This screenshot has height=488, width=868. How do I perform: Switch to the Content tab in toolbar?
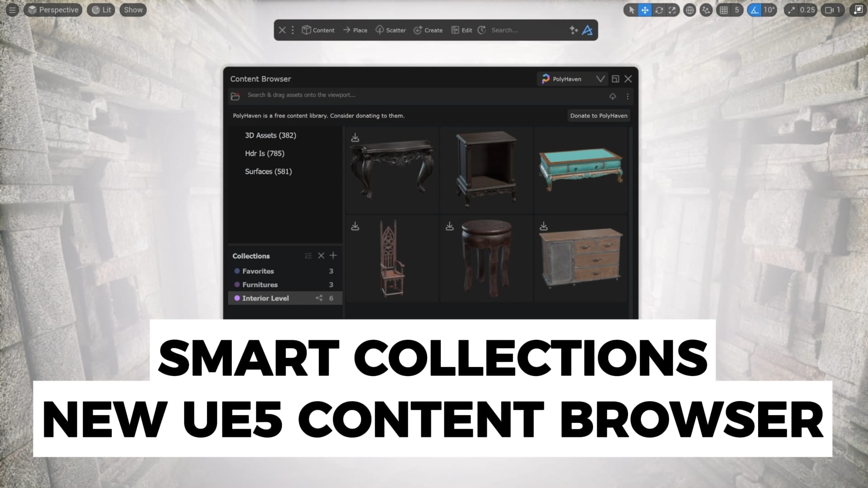318,30
